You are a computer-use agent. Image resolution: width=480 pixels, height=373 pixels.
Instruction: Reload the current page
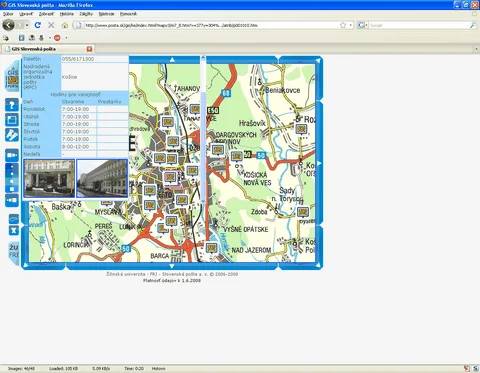(x=38, y=25)
